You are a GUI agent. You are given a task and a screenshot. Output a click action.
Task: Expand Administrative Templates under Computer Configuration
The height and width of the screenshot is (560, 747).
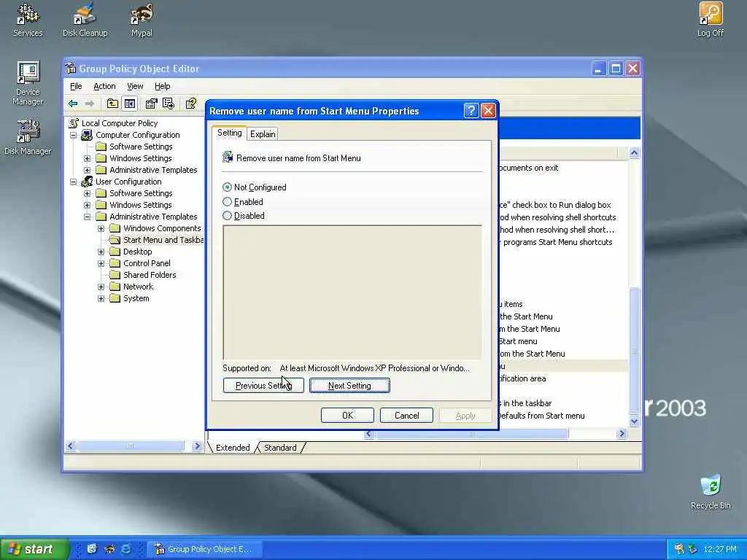tap(88, 170)
